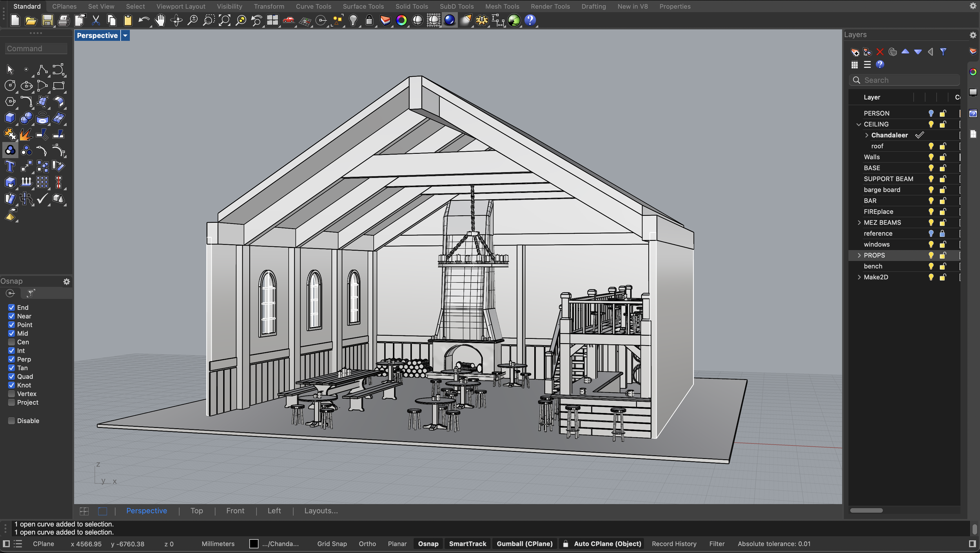Click the Save file icon
This screenshot has height=553, width=980.
point(47,20)
